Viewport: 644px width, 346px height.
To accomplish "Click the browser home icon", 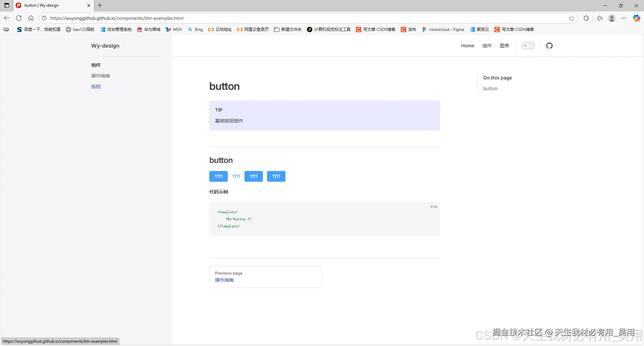I will tap(31, 18).
